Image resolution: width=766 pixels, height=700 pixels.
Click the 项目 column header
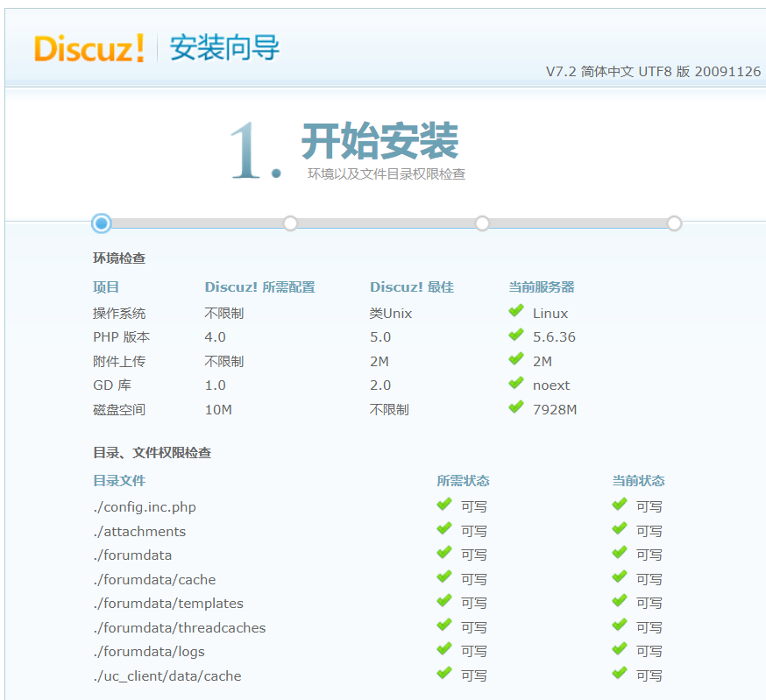click(106, 287)
